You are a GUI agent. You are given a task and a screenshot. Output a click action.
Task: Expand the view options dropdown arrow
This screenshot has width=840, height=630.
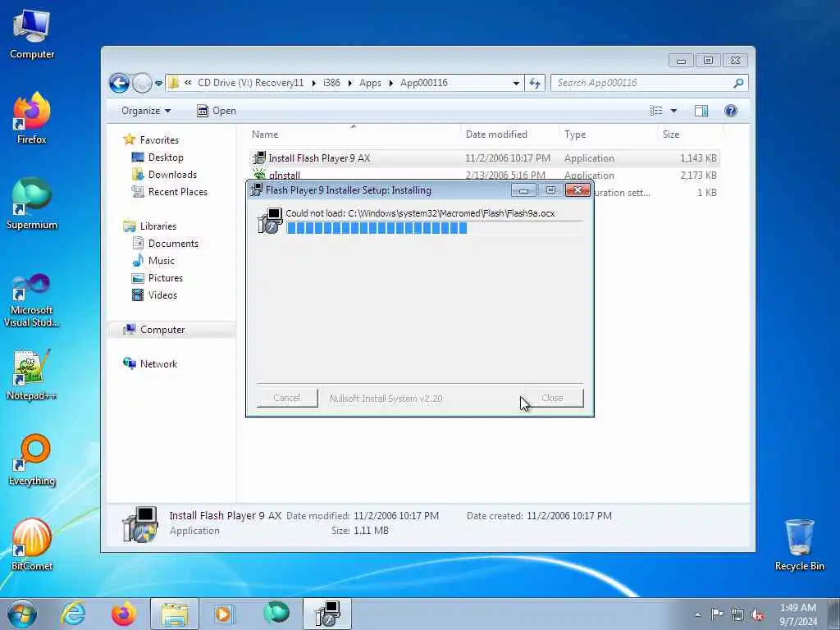point(673,111)
